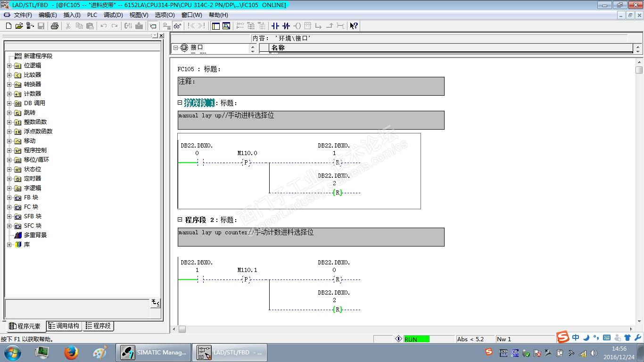Toggle the Overviews panel toolbar icon
The height and width of the screenshot is (362, 644).
pos(216,26)
